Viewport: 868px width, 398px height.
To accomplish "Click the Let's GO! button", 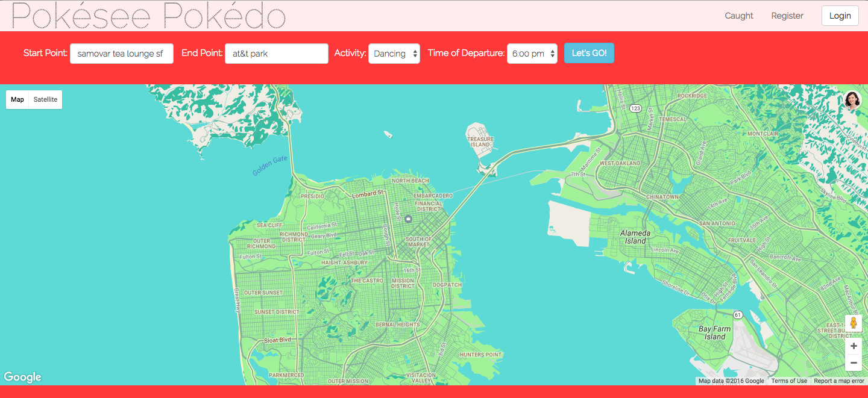I will tap(589, 53).
